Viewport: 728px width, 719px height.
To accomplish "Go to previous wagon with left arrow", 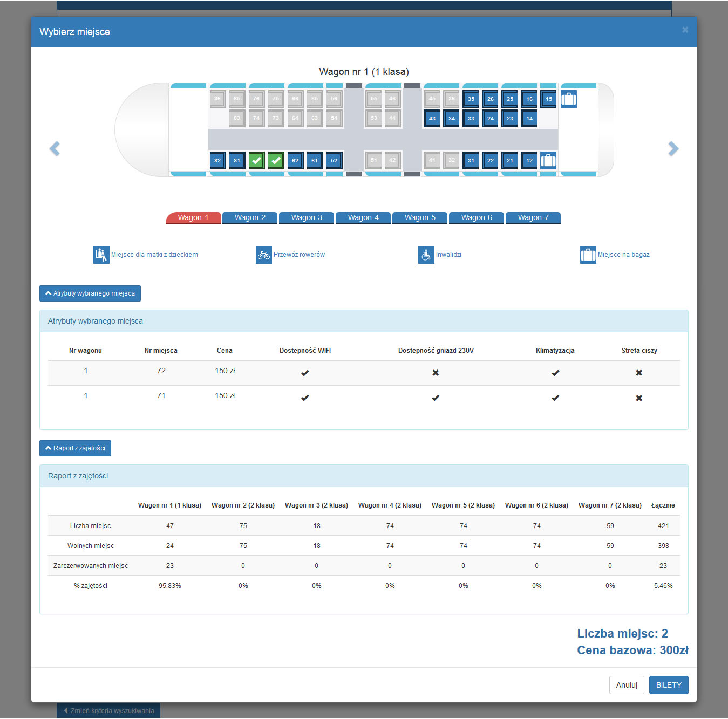I will (x=55, y=149).
